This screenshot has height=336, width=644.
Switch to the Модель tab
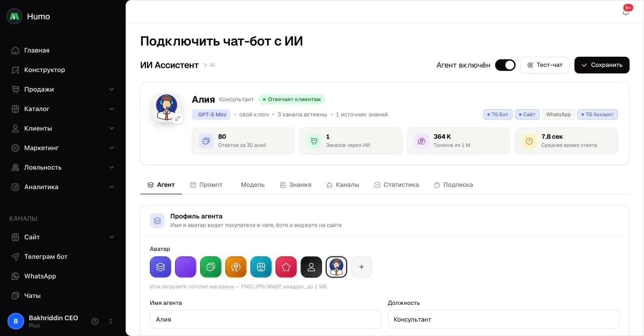[253, 185]
